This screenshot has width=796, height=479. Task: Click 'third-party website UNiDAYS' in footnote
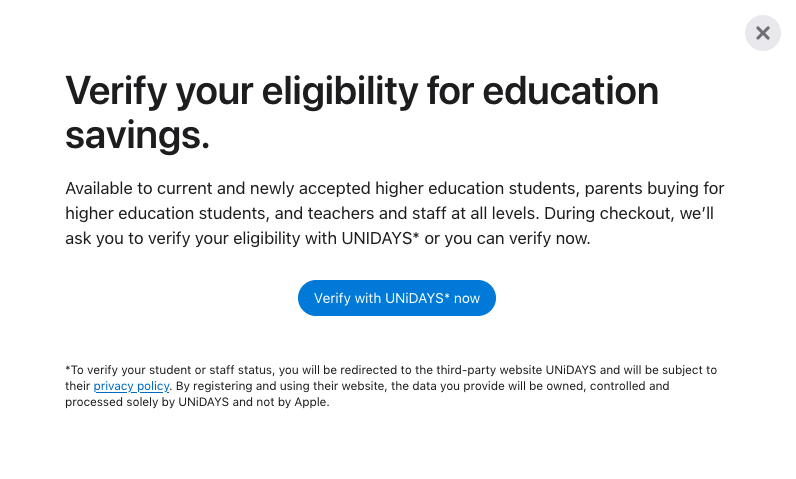coord(542,370)
